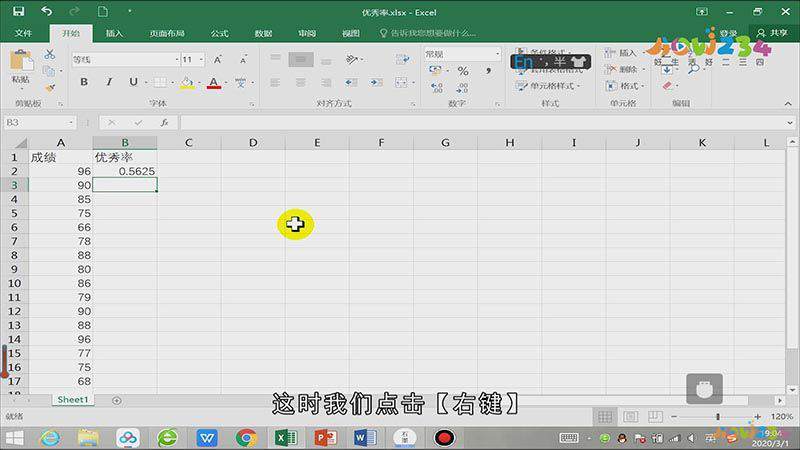
Task: Open Chrome from the taskbar
Action: tap(246, 438)
